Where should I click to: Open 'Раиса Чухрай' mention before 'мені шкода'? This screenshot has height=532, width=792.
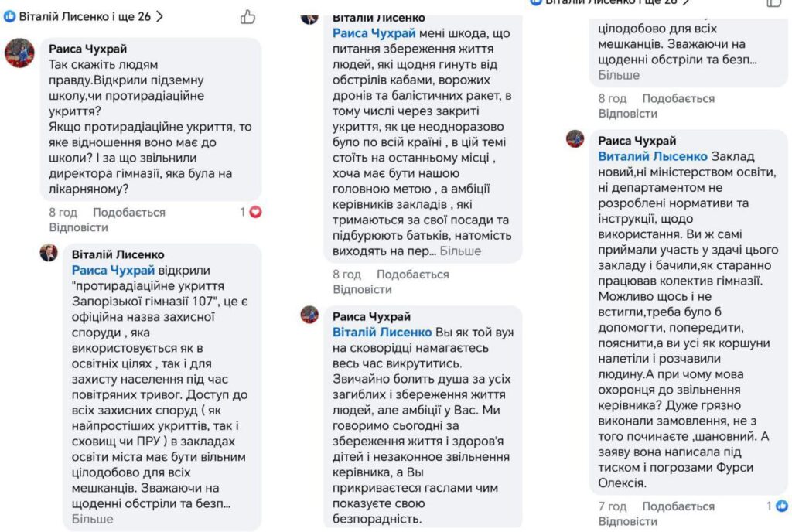click(x=374, y=33)
